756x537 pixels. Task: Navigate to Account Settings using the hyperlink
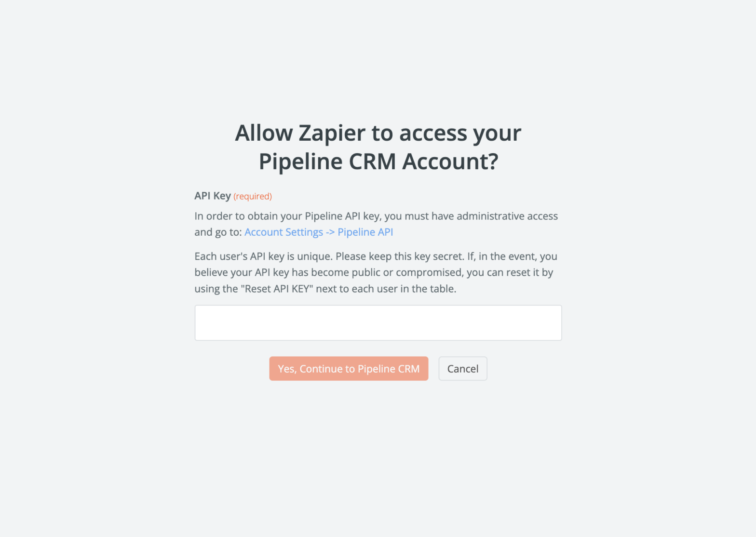point(283,232)
